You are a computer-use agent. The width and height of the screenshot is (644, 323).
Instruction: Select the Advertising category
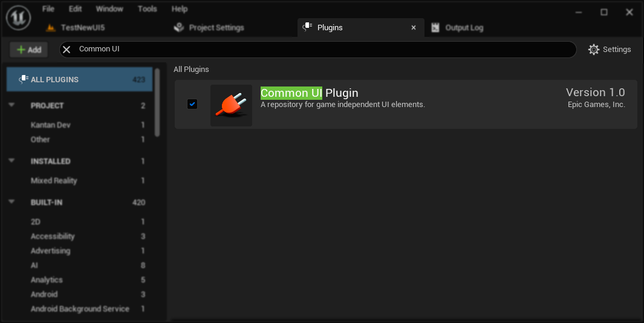coord(80,250)
